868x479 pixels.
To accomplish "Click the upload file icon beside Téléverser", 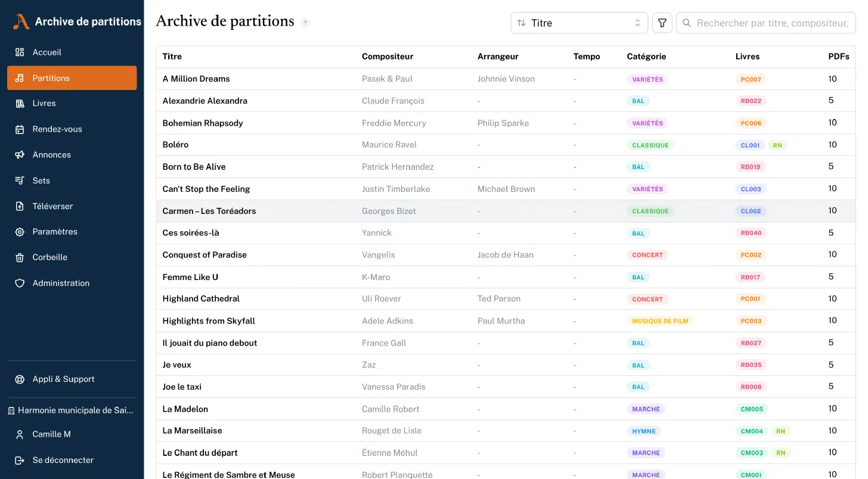I will (x=20, y=206).
